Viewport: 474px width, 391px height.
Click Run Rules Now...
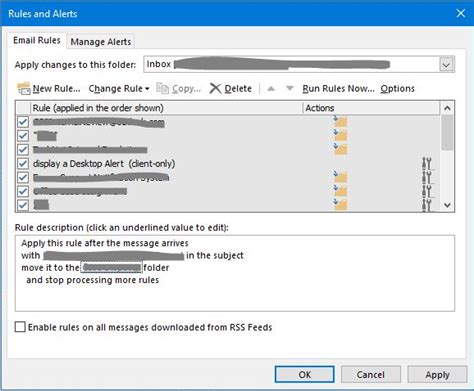[x=338, y=89]
